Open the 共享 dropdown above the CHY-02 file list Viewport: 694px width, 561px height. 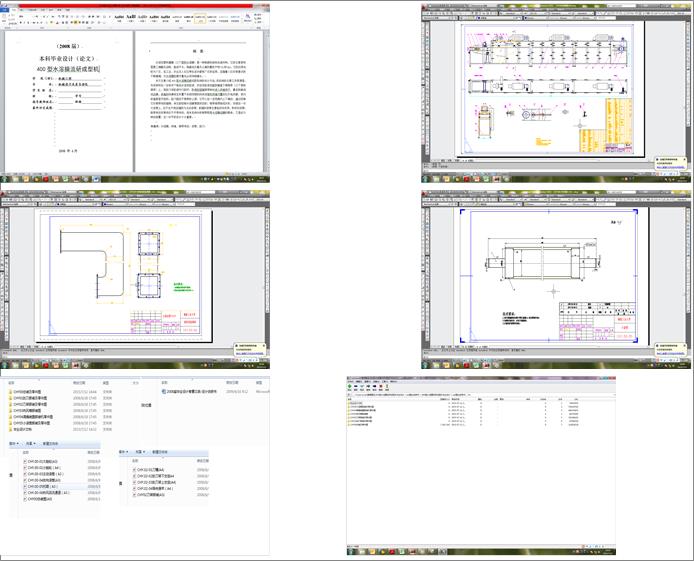coord(140,452)
